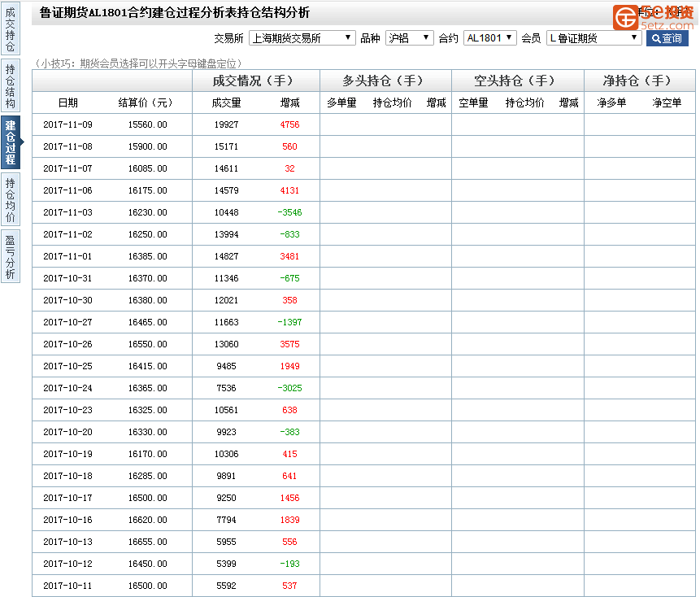Open the 品种 沪铝 dropdown
Screen dimensions: 700x597
(x=409, y=38)
